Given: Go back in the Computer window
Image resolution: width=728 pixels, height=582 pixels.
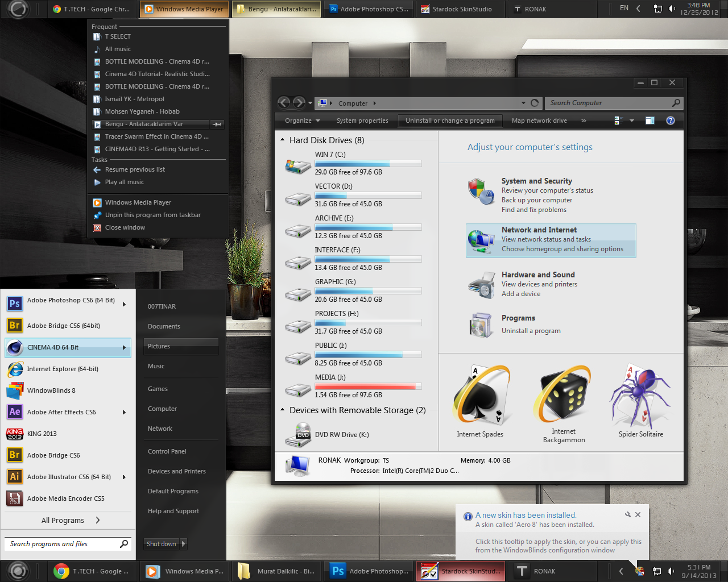Looking at the screenshot, I should click(x=284, y=103).
